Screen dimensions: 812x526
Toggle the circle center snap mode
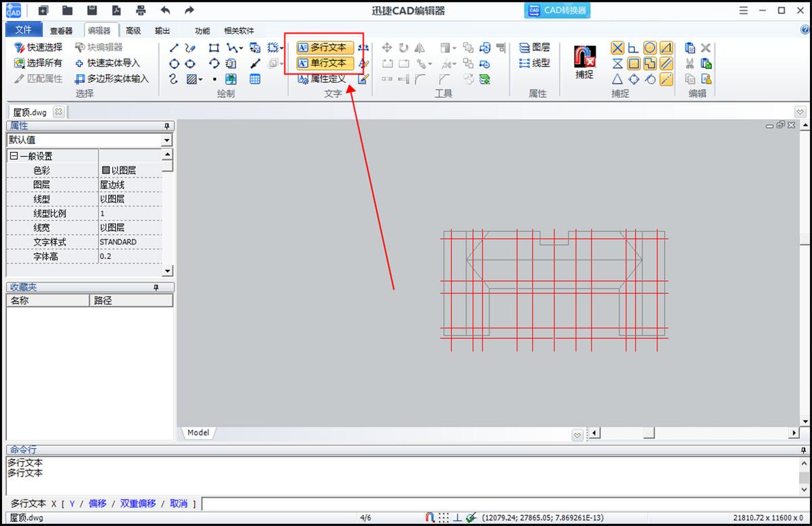(650, 47)
